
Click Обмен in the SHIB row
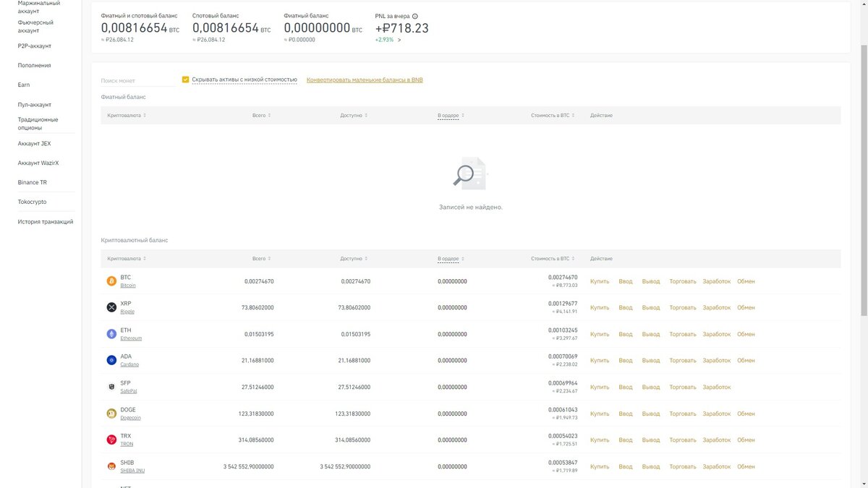[746, 466]
